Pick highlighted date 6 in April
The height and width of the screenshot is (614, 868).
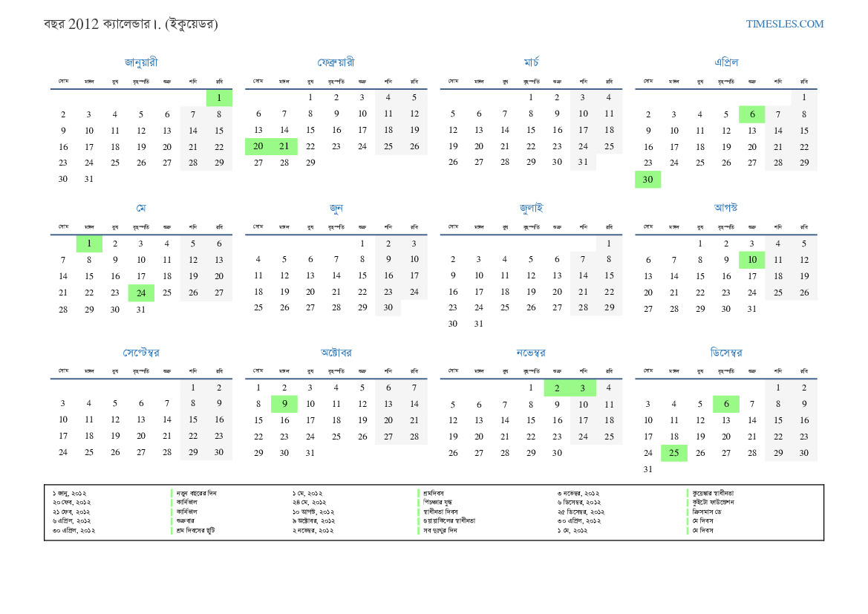(751, 114)
